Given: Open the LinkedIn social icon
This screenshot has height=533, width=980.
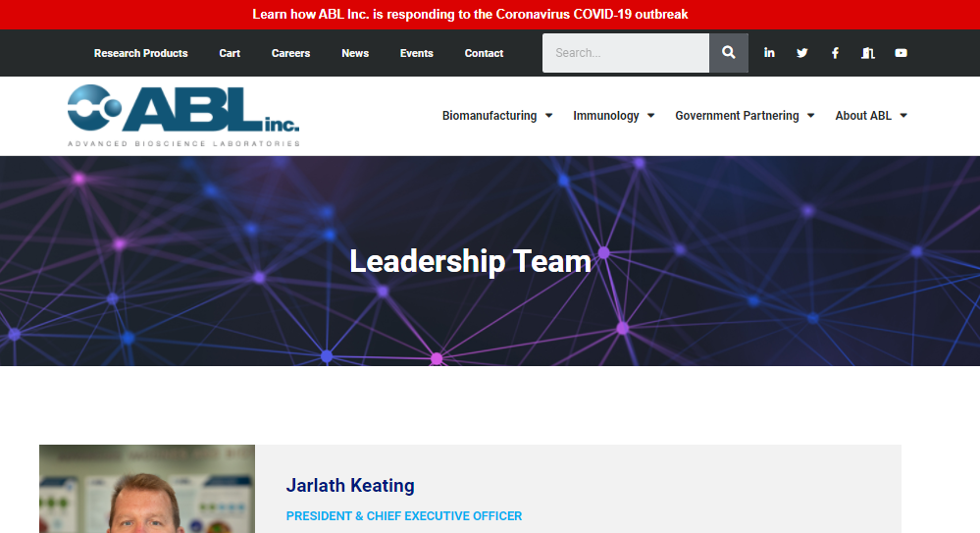Looking at the screenshot, I should click(x=769, y=53).
